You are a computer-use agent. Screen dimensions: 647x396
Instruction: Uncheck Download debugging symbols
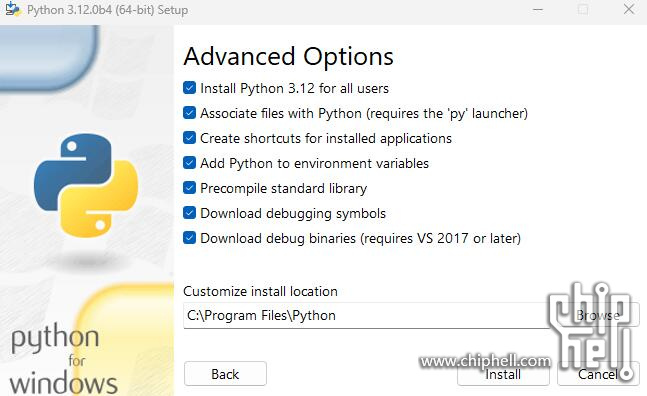(x=189, y=213)
